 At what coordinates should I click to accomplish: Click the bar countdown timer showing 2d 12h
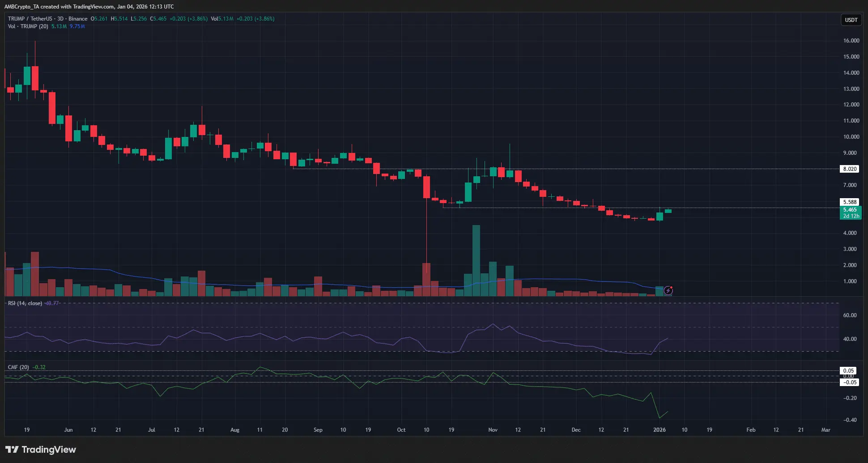851,216
